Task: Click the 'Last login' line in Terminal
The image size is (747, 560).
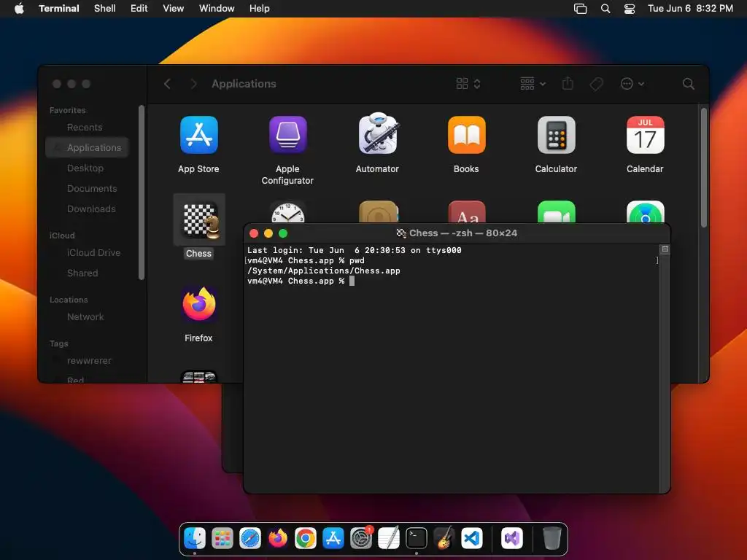Action: point(354,250)
